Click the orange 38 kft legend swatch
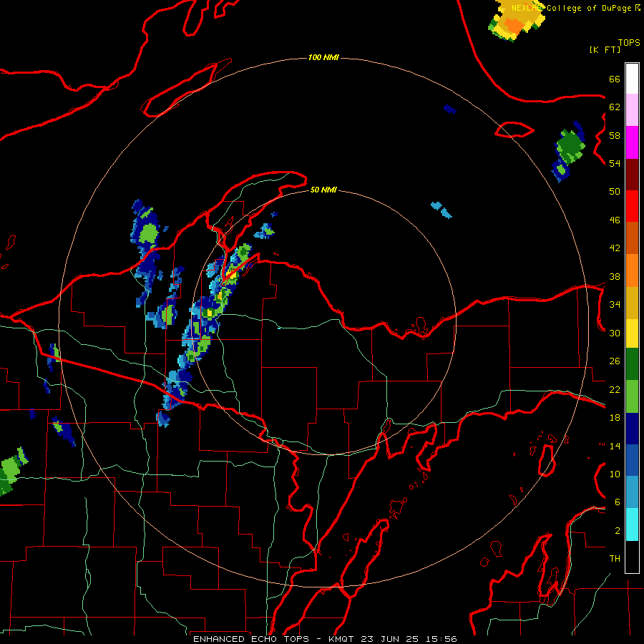Viewport: 644px width, 644px height. pos(632,270)
